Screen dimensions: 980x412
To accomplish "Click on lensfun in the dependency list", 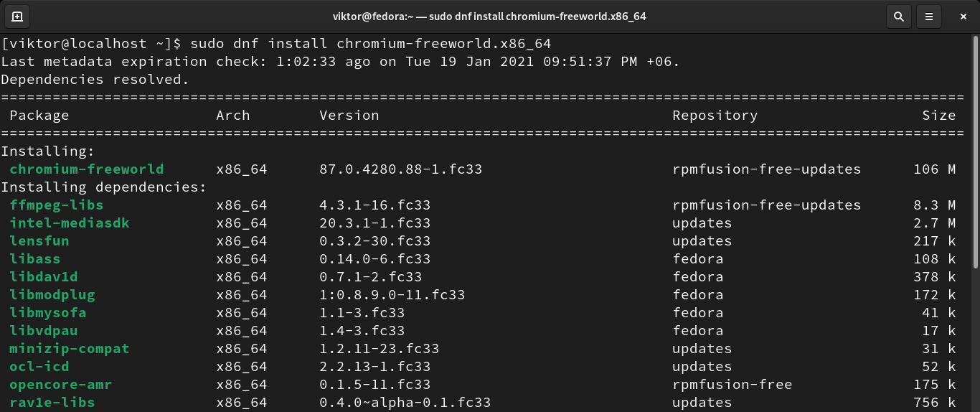I will (x=39, y=241).
